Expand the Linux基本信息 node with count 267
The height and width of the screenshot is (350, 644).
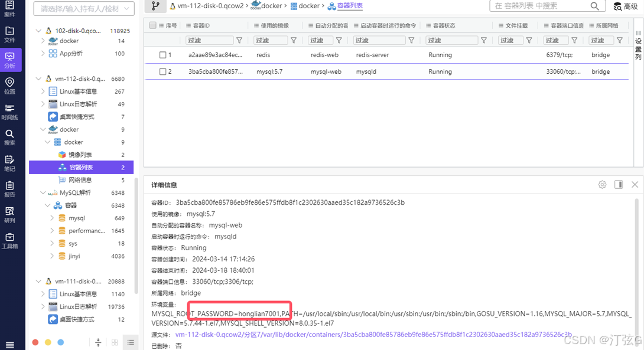point(43,91)
